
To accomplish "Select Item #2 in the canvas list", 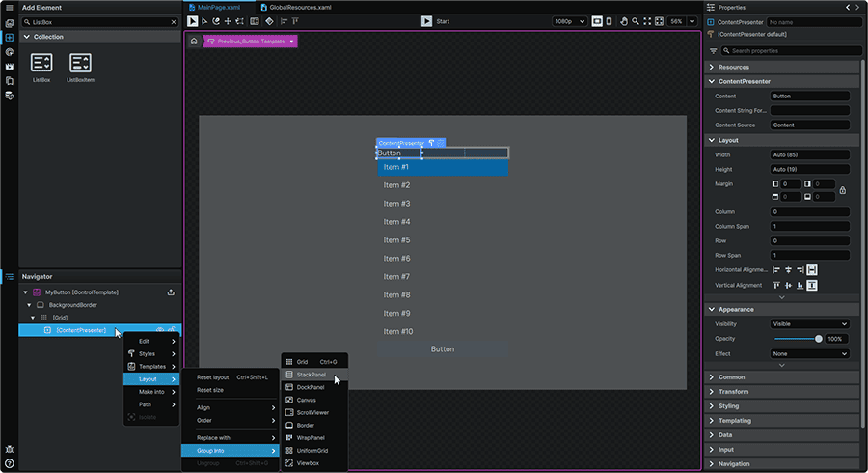I will pyautogui.click(x=443, y=185).
